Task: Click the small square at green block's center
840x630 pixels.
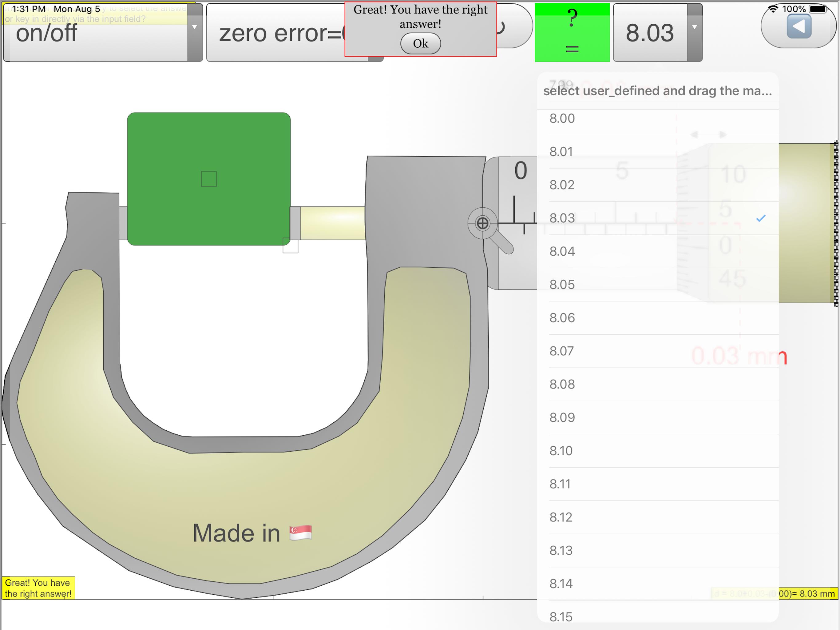Action: (x=209, y=179)
